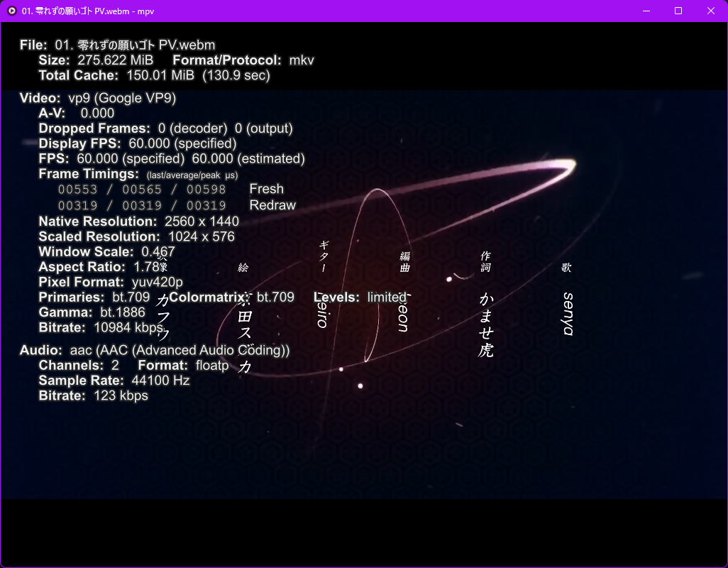
Task: Click 'Scaled Resolution: 1024 x 576'
Action: click(136, 237)
